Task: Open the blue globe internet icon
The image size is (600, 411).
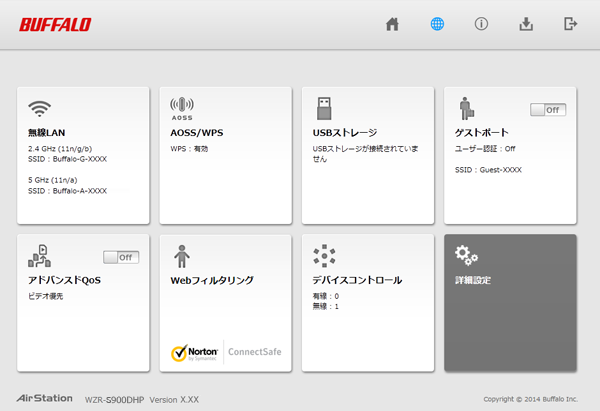Action: [x=437, y=24]
